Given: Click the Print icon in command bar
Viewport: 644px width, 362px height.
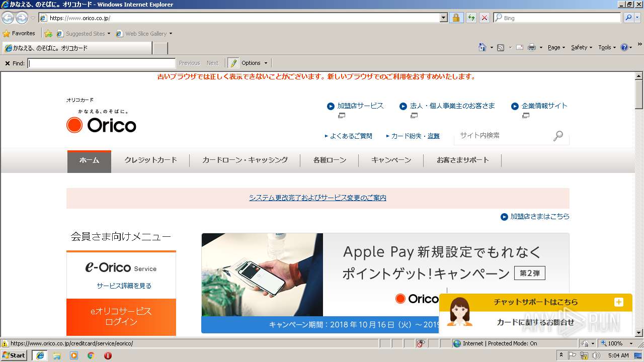Looking at the screenshot, I should pyautogui.click(x=532, y=47).
